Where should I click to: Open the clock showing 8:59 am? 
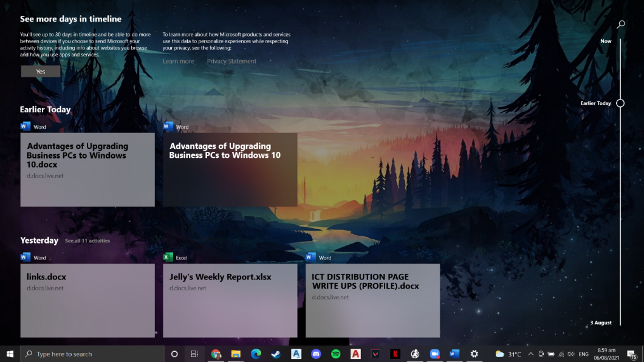tap(606, 353)
